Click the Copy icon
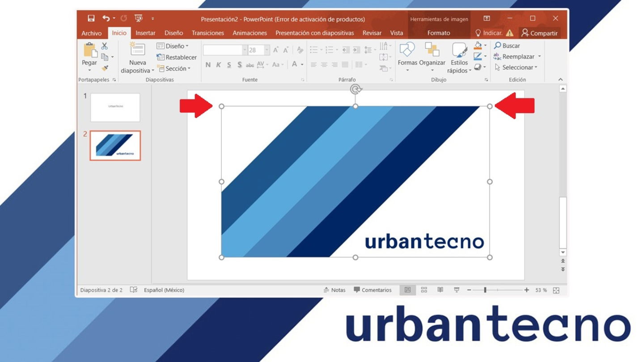This screenshot has height=362, width=644. pos(105,57)
